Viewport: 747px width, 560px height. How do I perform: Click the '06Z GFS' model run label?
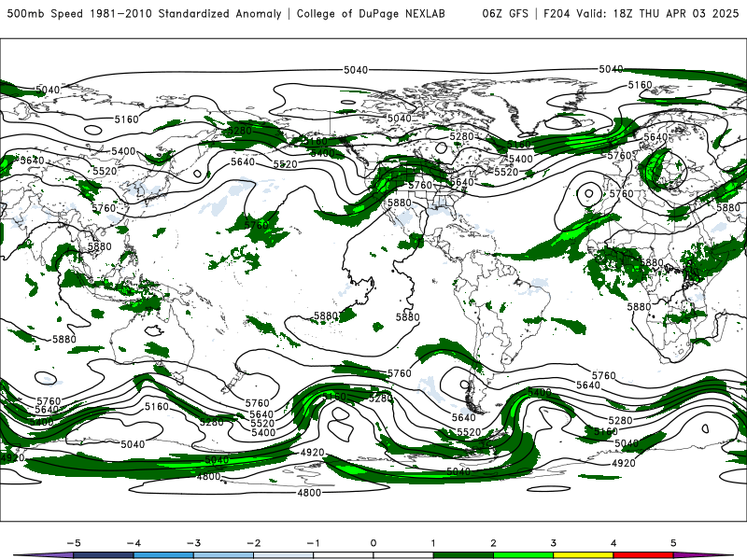(x=505, y=13)
